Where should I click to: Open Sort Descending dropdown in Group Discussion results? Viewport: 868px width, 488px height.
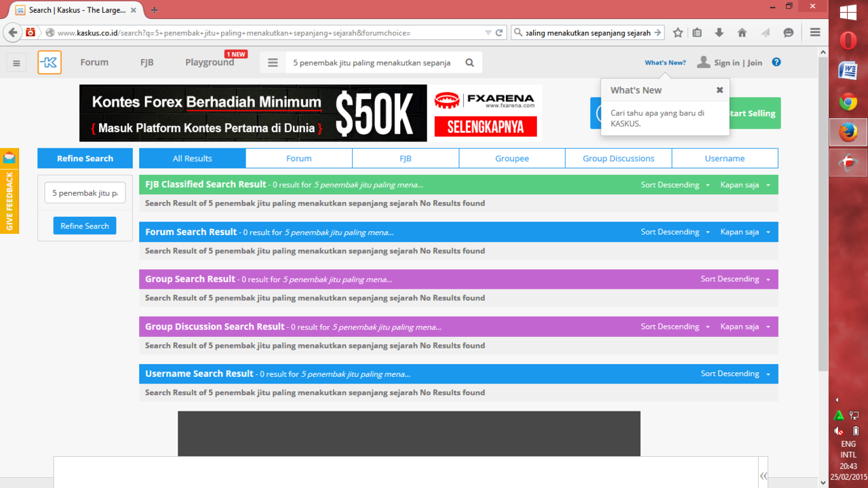click(675, 326)
